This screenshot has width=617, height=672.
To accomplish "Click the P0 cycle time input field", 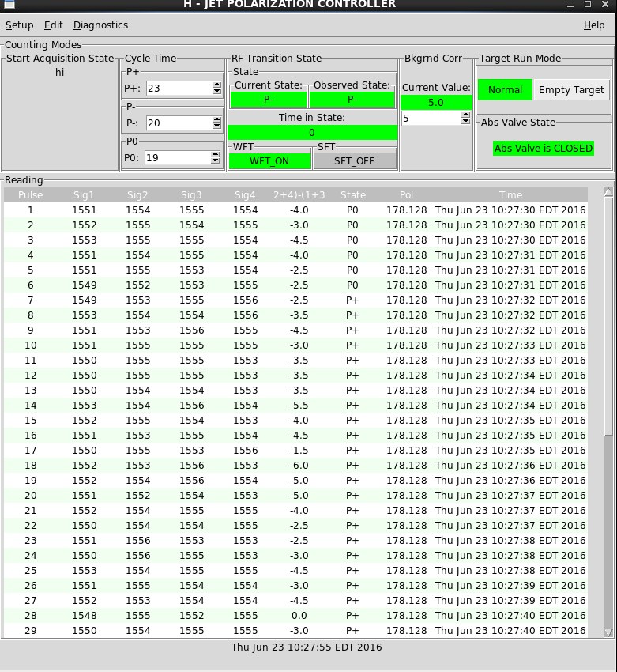I will pos(178,157).
